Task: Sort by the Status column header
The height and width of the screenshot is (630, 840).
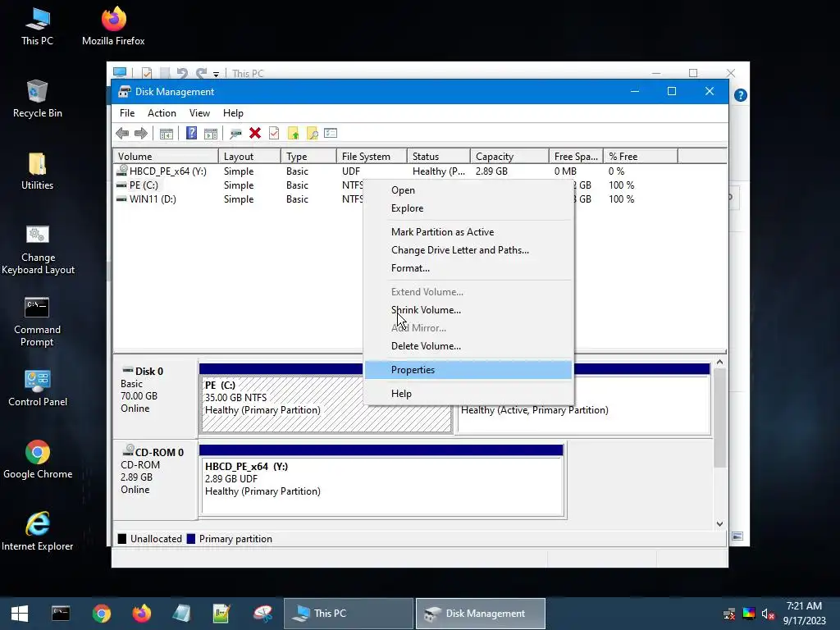Action: click(x=439, y=157)
